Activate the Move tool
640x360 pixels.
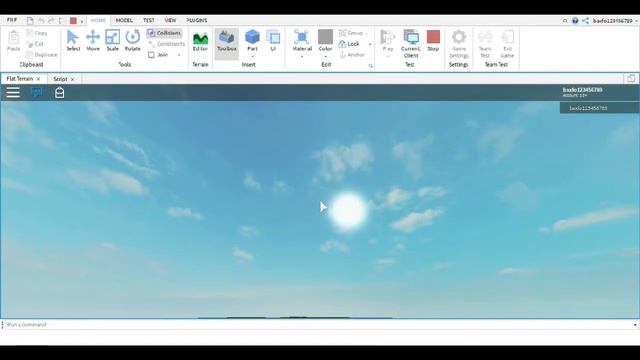(x=93, y=40)
